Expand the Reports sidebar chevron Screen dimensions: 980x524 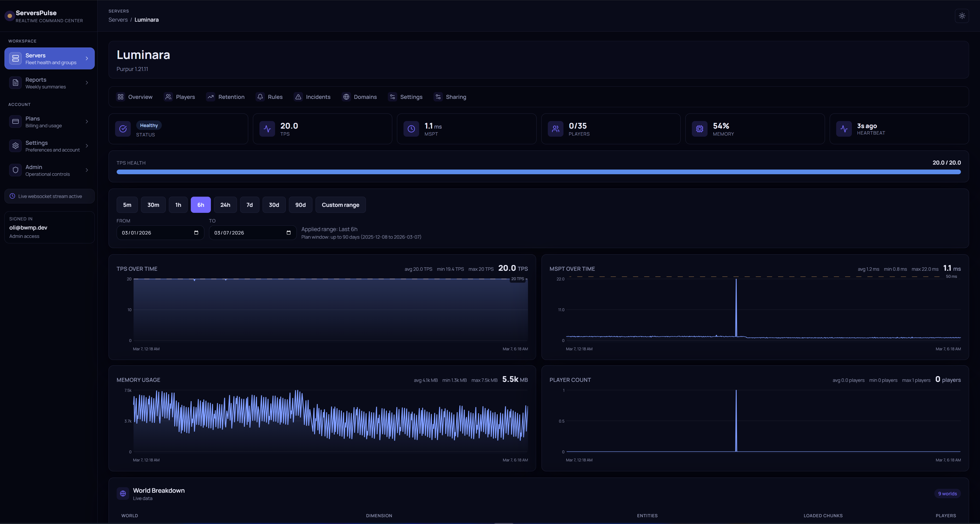tap(87, 83)
